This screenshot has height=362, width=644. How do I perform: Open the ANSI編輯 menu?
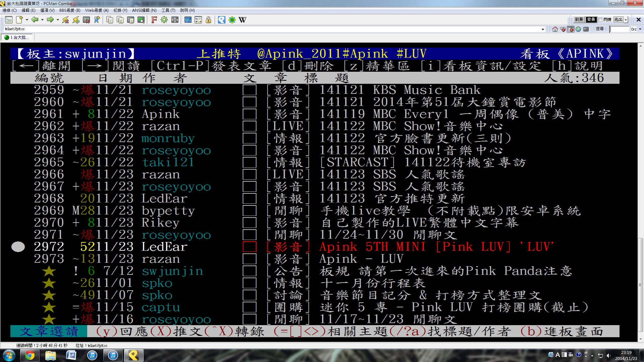coord(144,10)
